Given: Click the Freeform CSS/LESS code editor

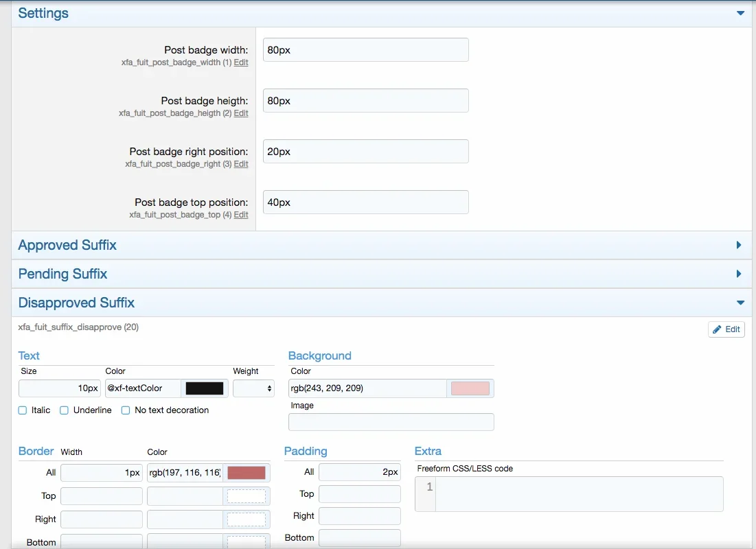Looking at the screenshot, I should [x=578, y=494].
